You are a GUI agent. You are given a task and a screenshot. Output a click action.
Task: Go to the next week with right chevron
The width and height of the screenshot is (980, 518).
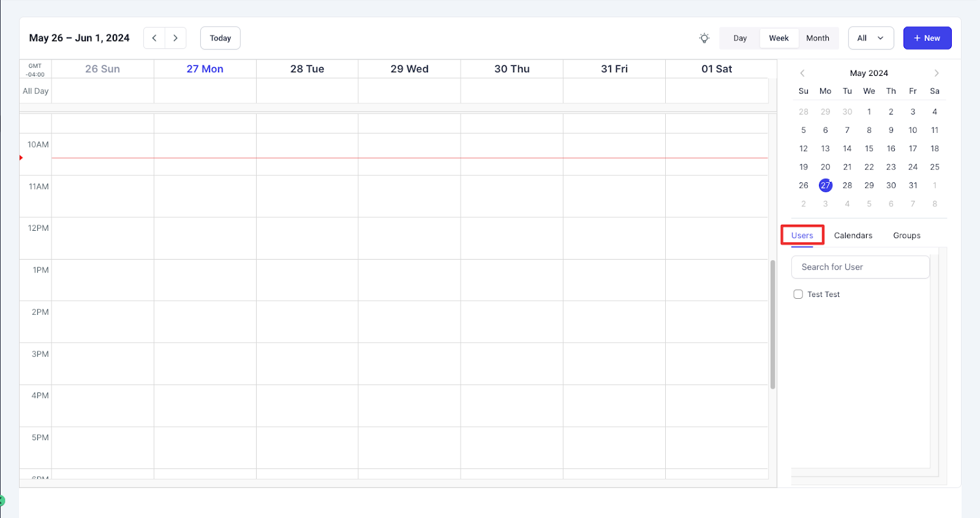click(x=175, y=38)
